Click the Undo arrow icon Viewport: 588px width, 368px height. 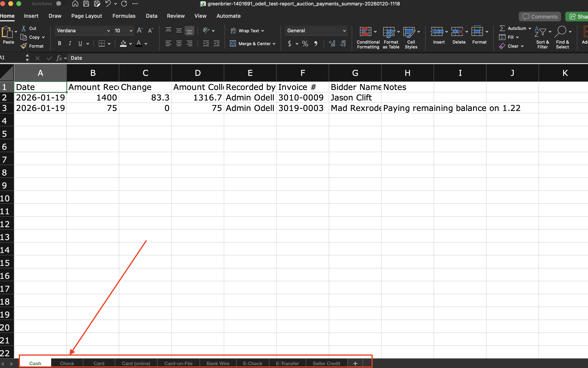click(108, 4)
